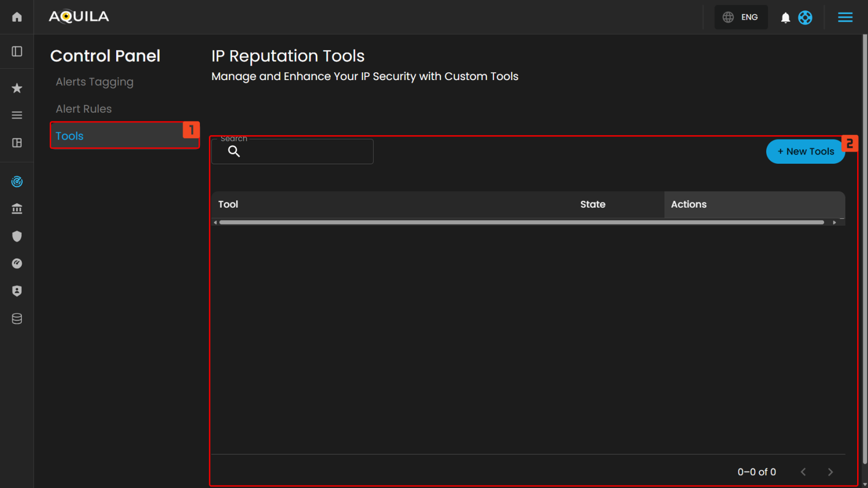Viewport: 868px width, 488px height.
Task: Click the blue support lifebuoy icon
Action: (805, 18)
